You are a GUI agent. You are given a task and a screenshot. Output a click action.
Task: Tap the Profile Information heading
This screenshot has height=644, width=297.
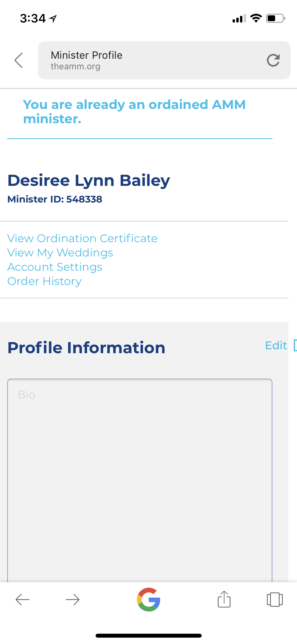(x=86, y=347)
